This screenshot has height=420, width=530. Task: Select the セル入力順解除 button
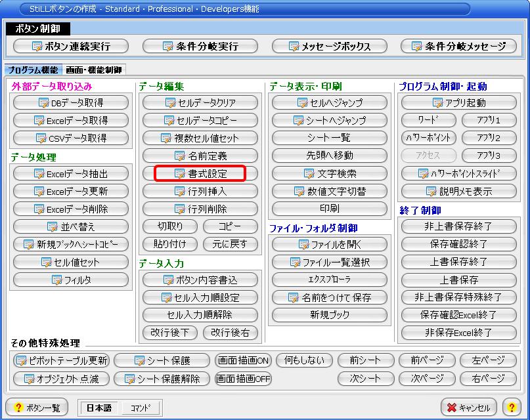coord(200,315)
